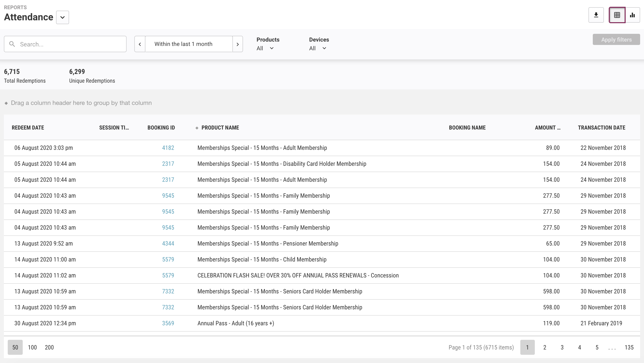Go to page 2
The height and width of the screenshot is (363, 644).
(545, 347)
